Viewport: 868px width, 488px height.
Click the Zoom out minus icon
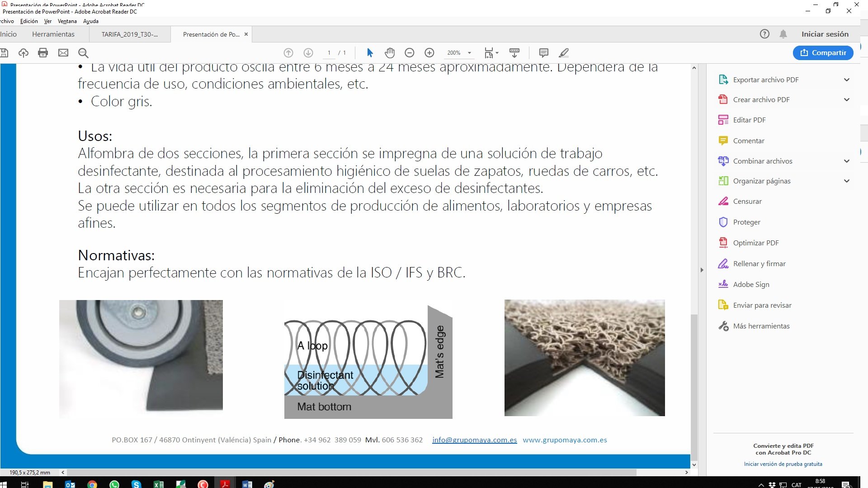(x=410, y=53)
